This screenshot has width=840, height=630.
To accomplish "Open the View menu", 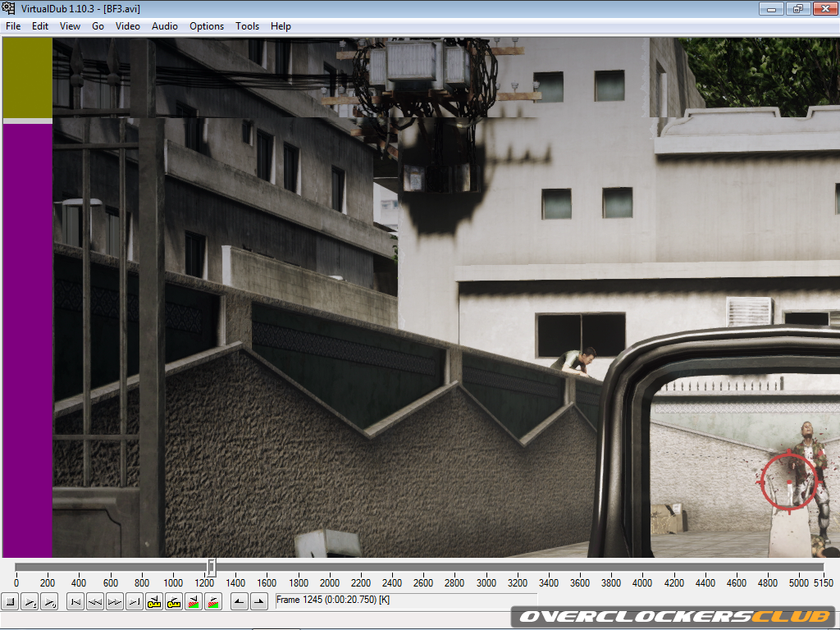I will (71, 26).
